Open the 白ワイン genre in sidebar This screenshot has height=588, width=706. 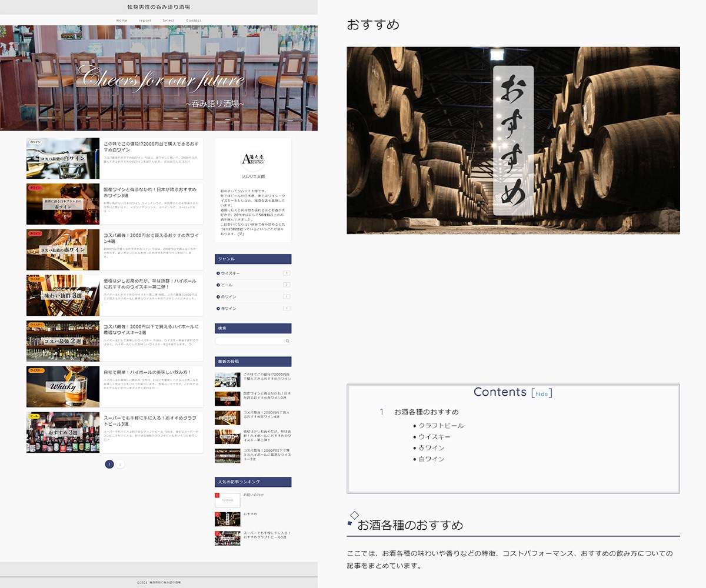(x=253, y=296)
